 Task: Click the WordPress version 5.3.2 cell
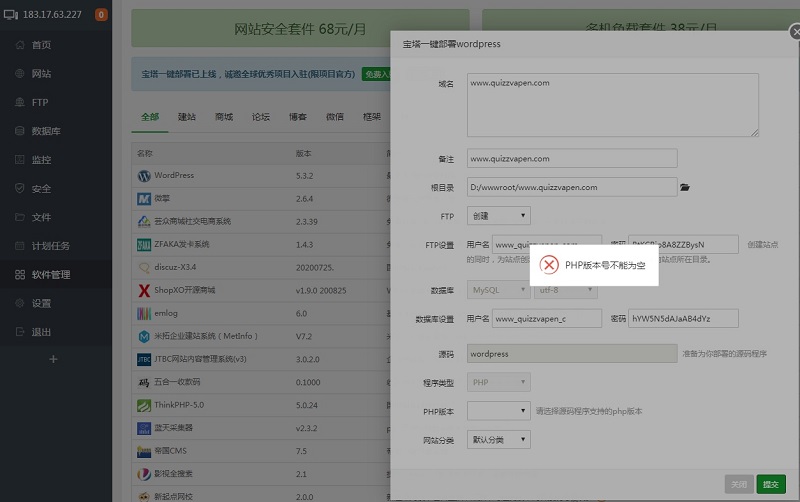pyautogui.click(x=305, y=175)
